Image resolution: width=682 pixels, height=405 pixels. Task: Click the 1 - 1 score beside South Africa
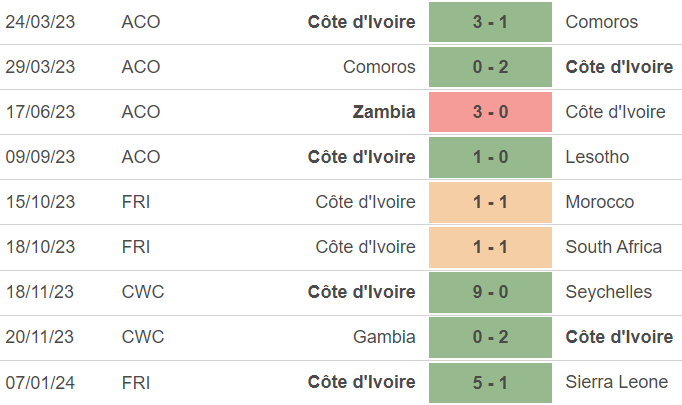pos(490,247)
